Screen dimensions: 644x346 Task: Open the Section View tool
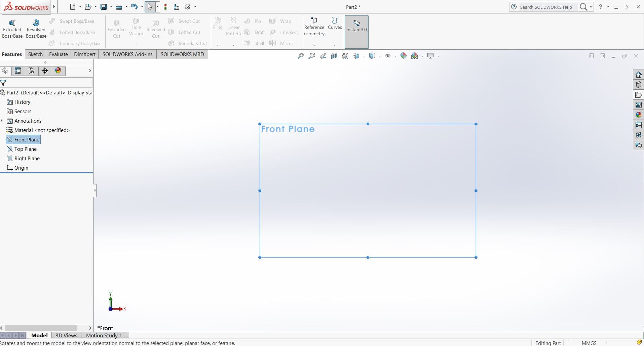pos(334,56)
